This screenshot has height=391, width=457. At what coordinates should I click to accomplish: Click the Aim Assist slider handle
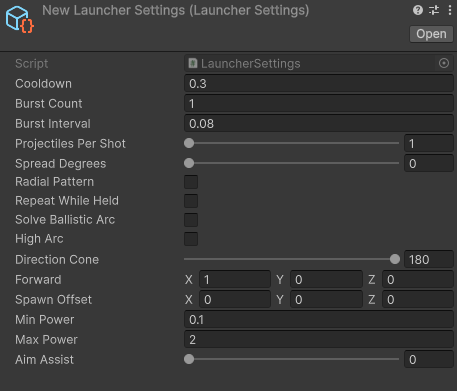(189, 359)
